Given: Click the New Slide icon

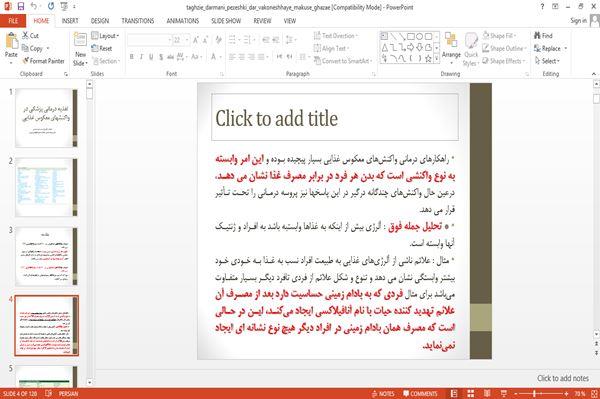Looking at the screenshot, I should click(x=80, y=40).
